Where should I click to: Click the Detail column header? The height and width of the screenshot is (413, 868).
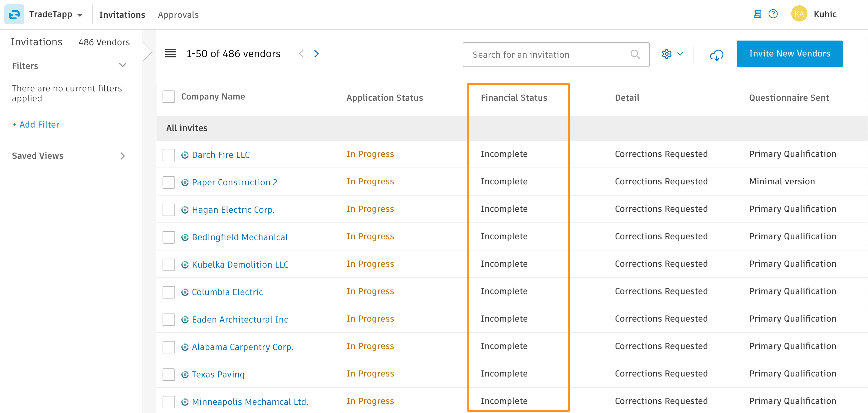point(627,98)
